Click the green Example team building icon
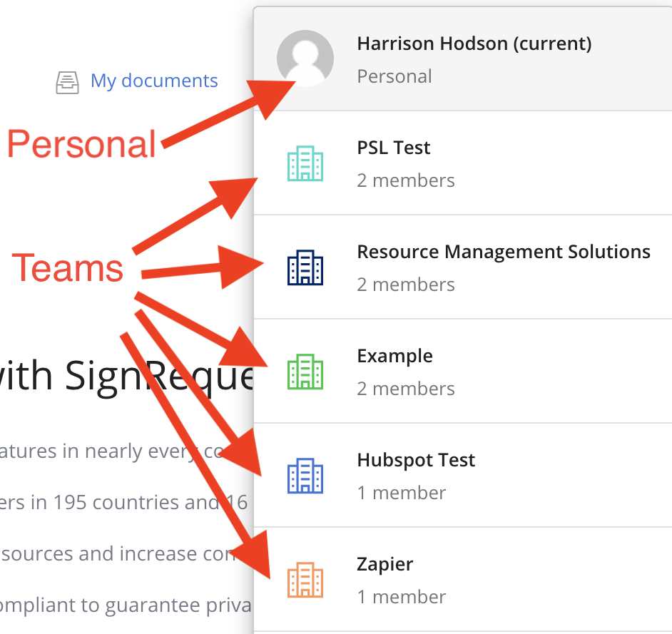The image size is (672, 634). coord(305,372)
